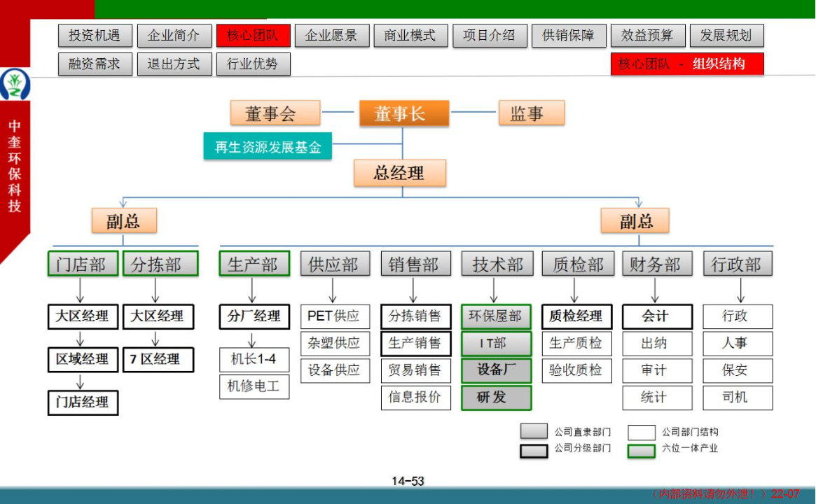Viewport: 816px width, 504px height.
Task: Click the 行业优势 navigation button
Action: click(254, 64)
